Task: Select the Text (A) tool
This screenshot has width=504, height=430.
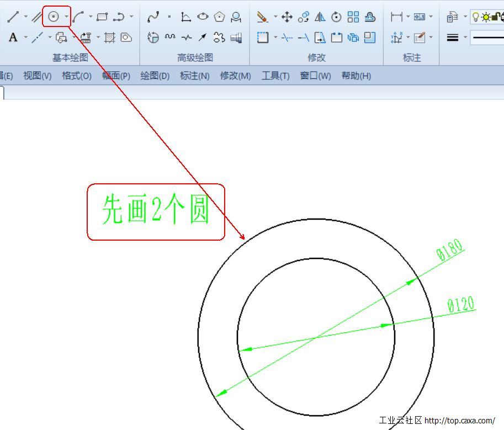Action: pyautogui.click(x=13, y=38)
